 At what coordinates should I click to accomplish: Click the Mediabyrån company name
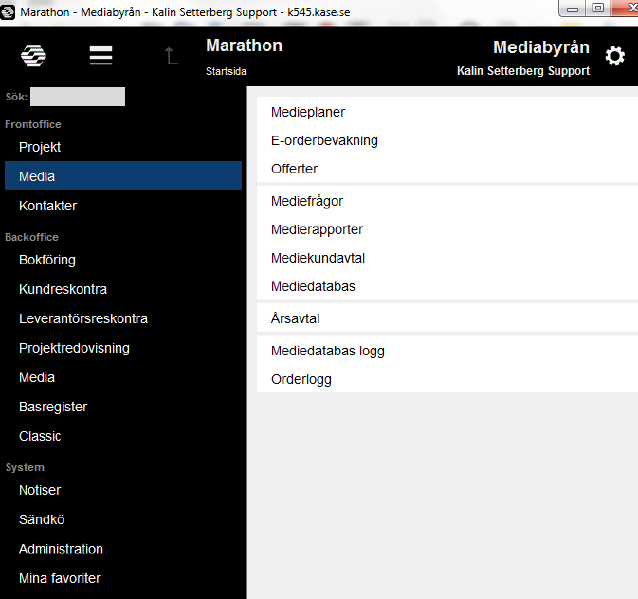point(542,48)
